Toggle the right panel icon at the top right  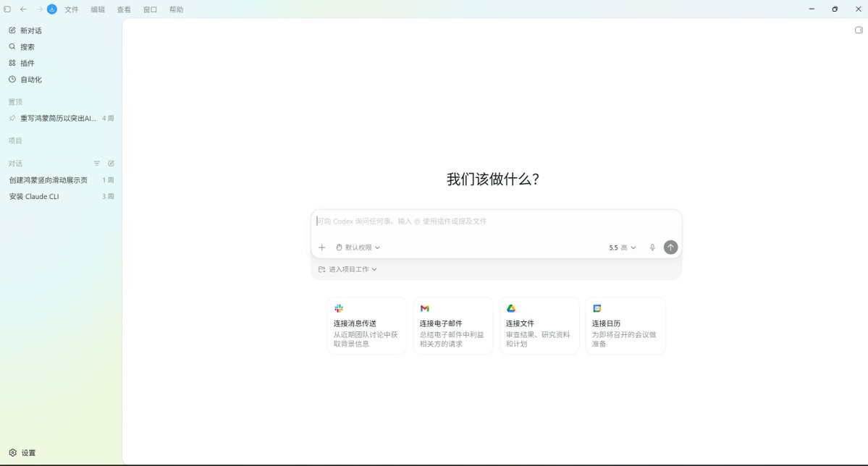pyautogui.click(x=859, y=30)
